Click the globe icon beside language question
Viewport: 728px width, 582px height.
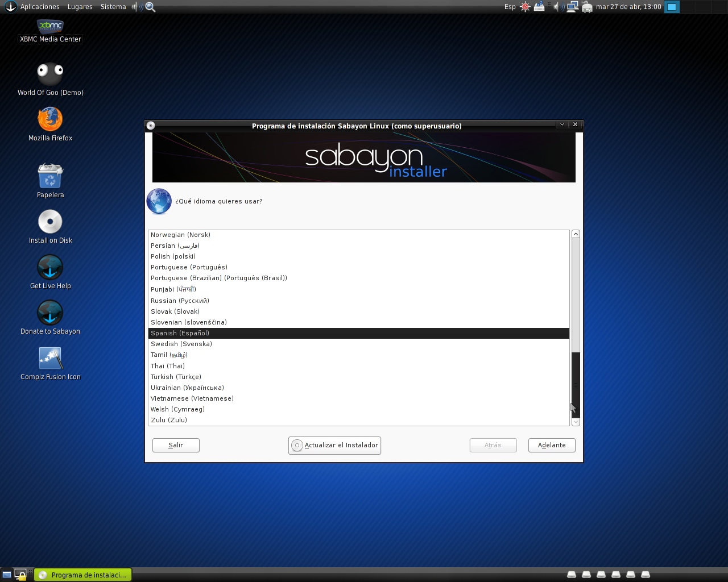[159, 201]
